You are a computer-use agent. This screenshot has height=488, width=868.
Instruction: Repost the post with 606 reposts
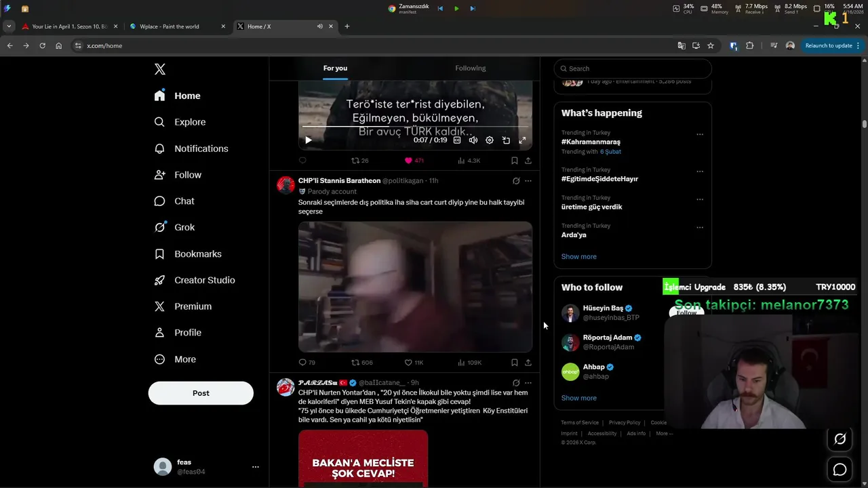click(x=361, y=363)
